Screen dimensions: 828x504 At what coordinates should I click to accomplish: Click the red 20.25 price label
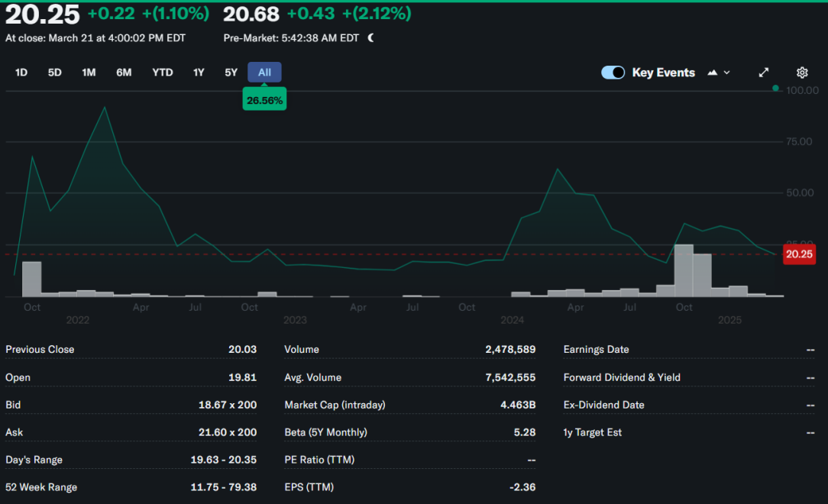pos(799,254)
